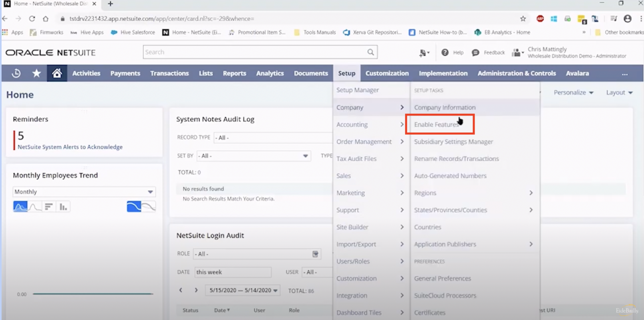Select the vertical bar chart icon
This screenshot has width=644, height=320.
pos(63,207)
